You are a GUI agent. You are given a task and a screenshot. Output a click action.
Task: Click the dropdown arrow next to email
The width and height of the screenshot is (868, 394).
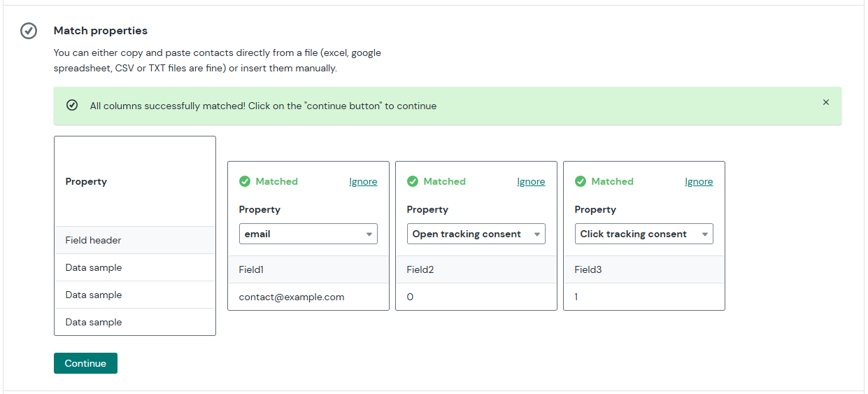[369, 234]
